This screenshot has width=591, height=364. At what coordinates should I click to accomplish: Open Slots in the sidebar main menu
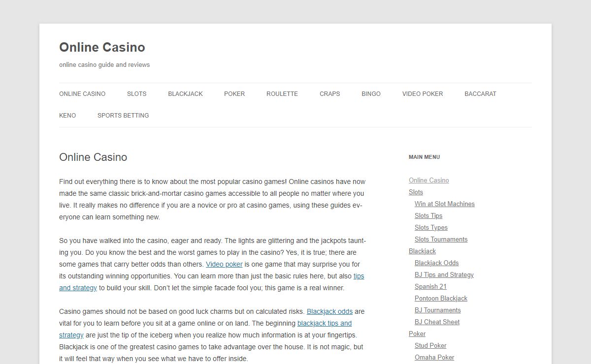[x=416, y=192]
